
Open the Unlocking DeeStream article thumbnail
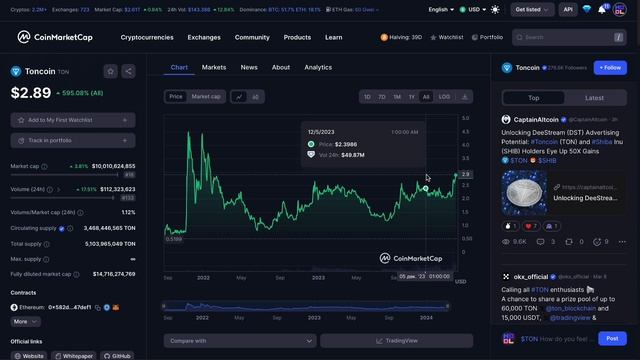click(524, 193)
